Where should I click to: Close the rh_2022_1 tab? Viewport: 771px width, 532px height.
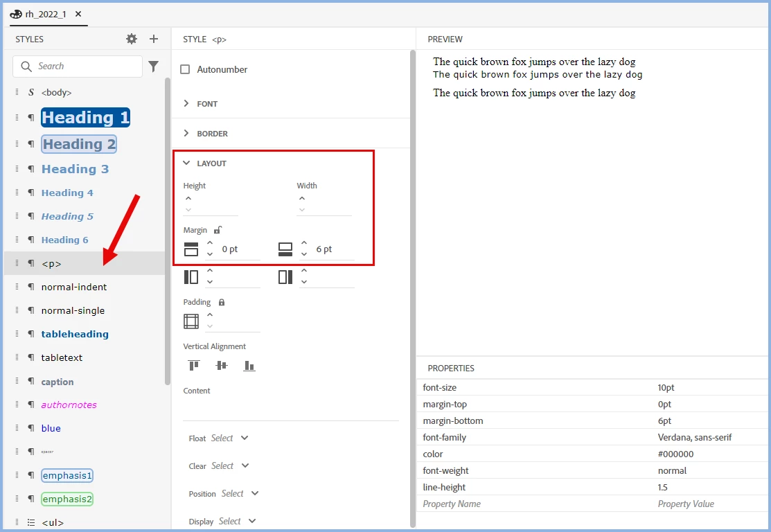pyautogui.click(x=78, y=15)
